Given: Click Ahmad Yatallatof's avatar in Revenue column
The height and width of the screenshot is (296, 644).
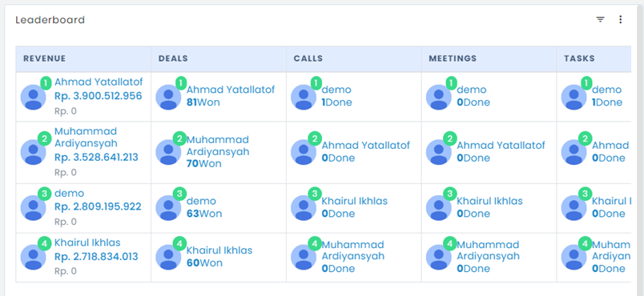Looking at the screenshot, I should coord(34,97).
